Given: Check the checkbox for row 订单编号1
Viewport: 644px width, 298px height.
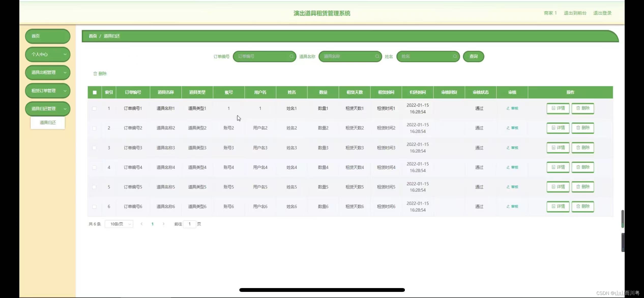Looking at the screenshot, I should point(94,109).
